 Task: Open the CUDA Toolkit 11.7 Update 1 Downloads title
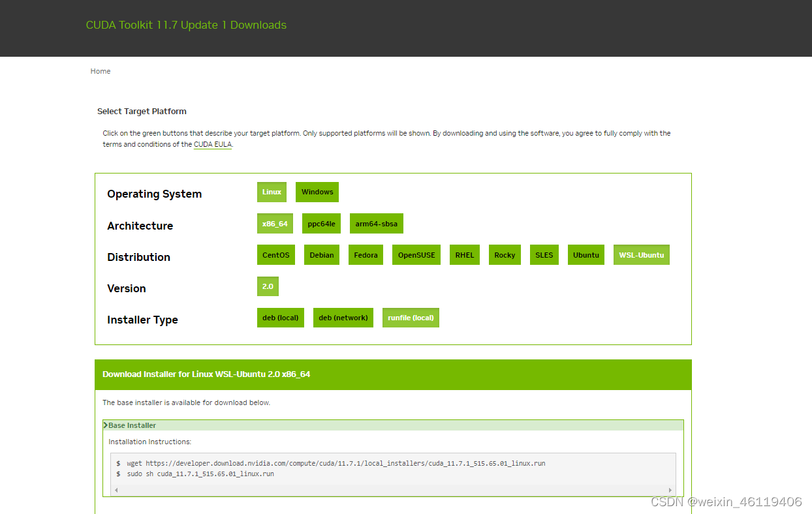point(186,25)
